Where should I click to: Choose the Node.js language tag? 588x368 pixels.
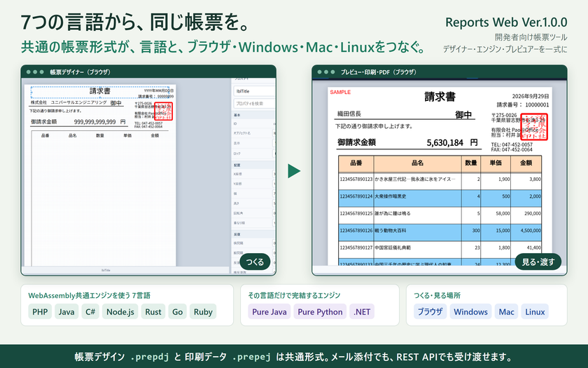pos(120,312)
